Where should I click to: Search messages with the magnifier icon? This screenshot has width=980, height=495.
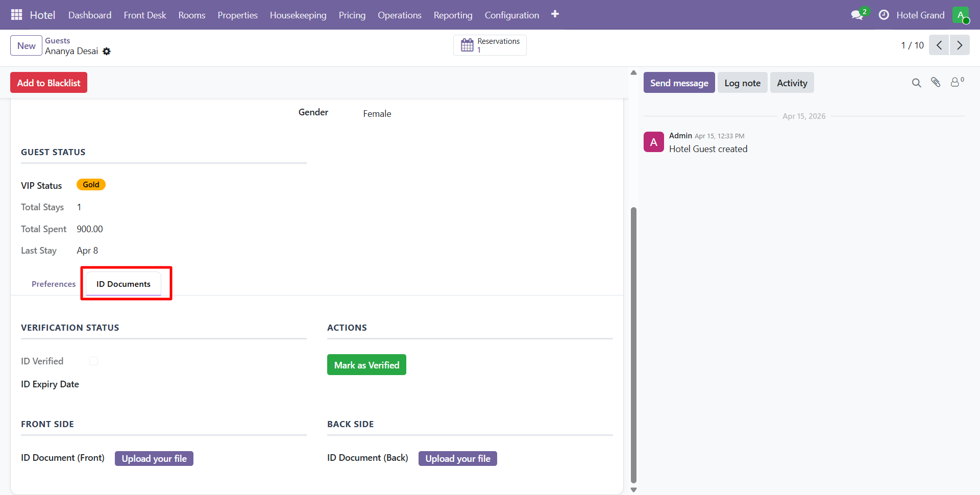point(916,83)
